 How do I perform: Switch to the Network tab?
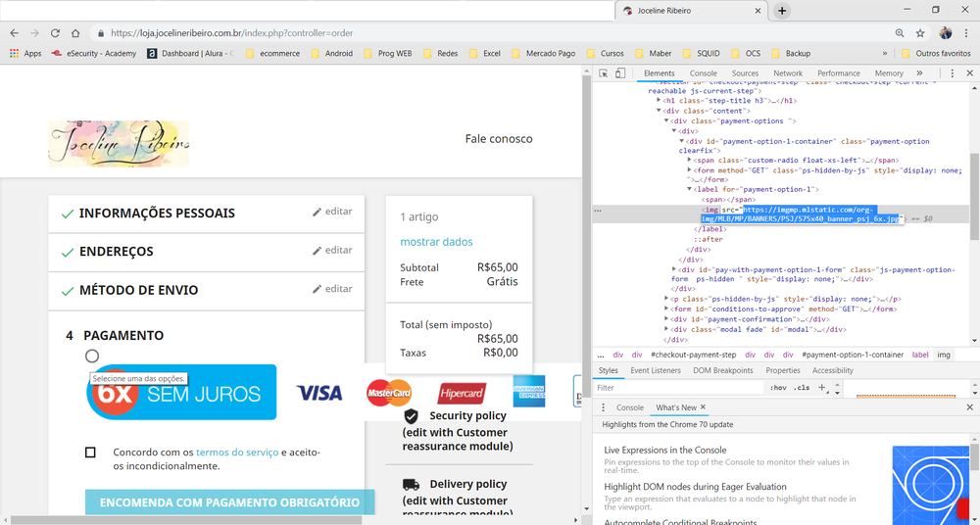pos(788,73)
